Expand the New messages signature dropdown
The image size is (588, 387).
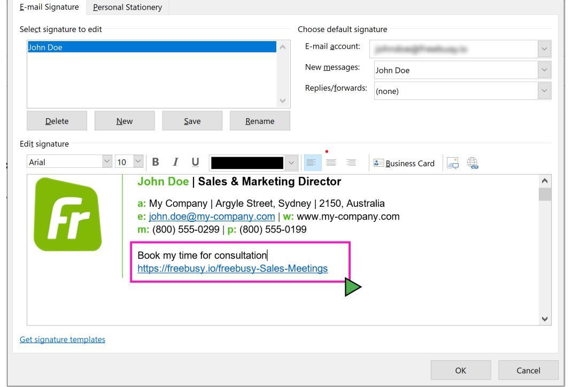point(544,70)
